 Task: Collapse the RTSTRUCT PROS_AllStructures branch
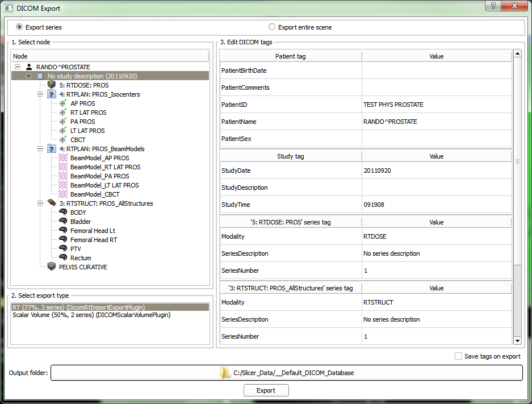pos(41,203)
